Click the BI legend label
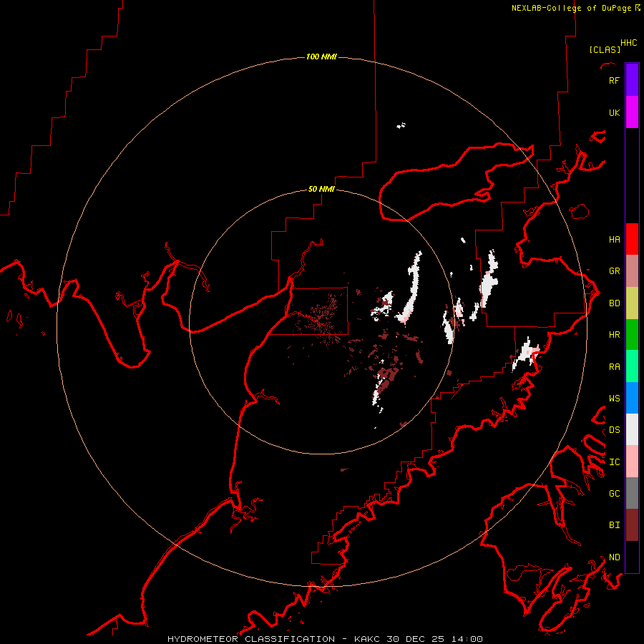Viewport: 644px width, 644px height. click(x=614, y=525)
